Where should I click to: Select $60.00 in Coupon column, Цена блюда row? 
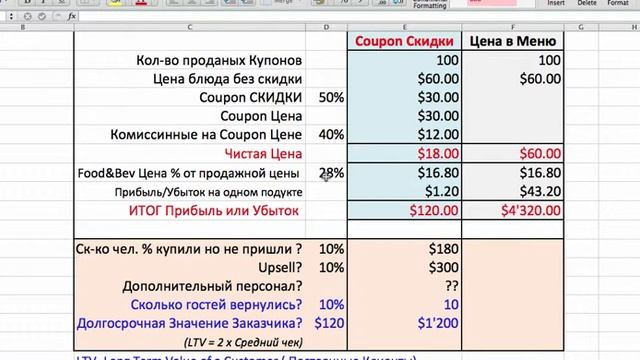(x=404, y=79)
